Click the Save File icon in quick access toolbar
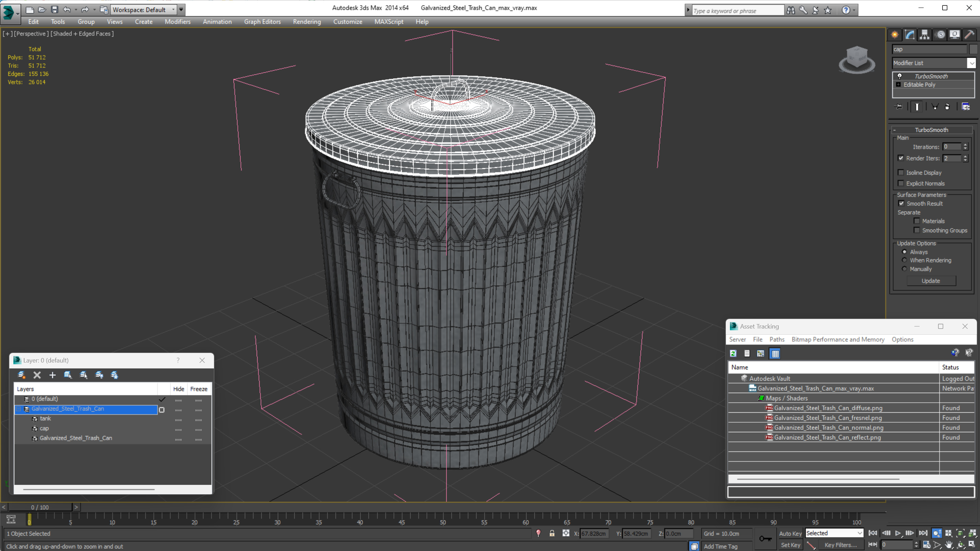The width and height of the screenshot is (980, 551). (x=54, y=10)
